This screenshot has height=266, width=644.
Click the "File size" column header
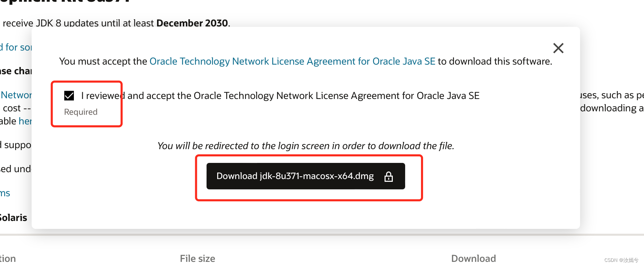point(198,258)
